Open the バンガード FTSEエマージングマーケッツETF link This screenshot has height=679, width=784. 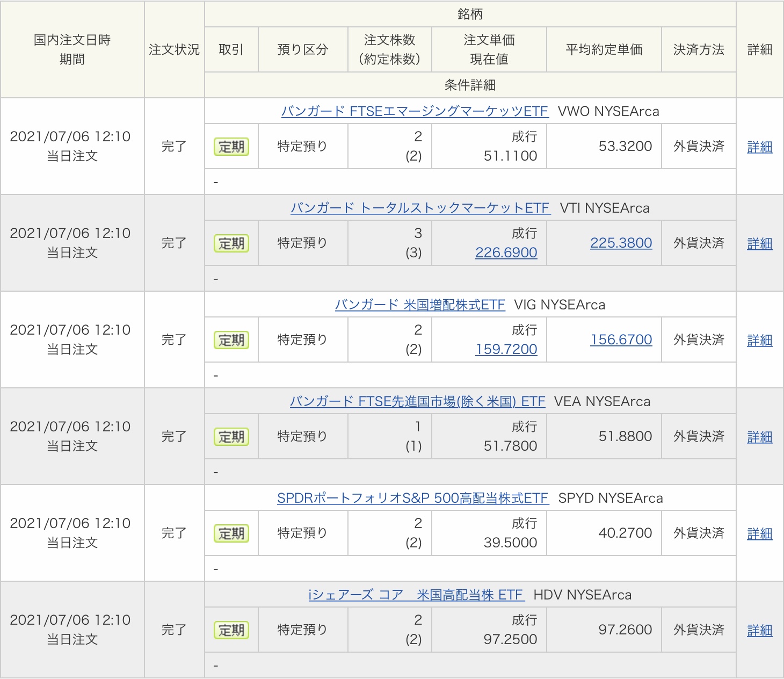tap(415, 111)
